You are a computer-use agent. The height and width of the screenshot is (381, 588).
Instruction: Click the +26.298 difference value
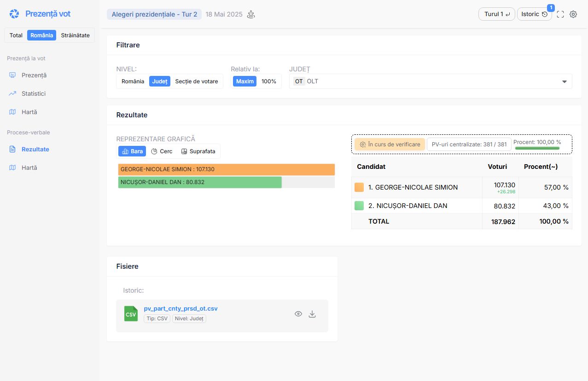[506, 192]
